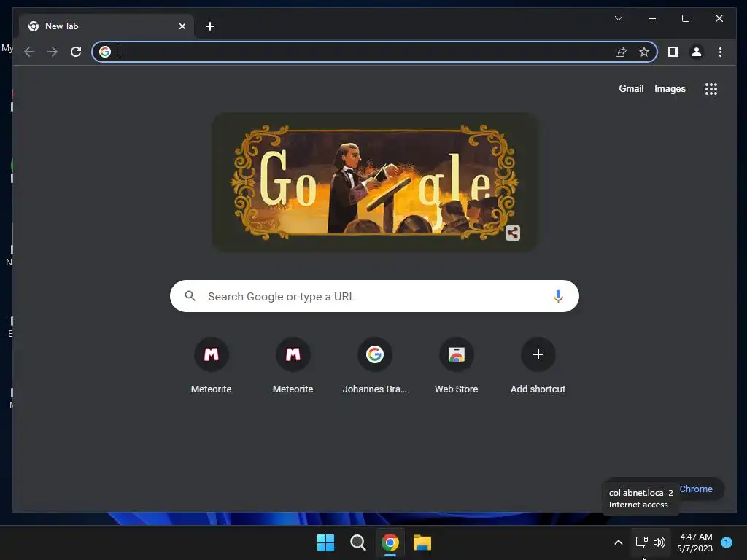Select the New Tab tab
The image size is (747, 560).
click(x=106, y=26)
